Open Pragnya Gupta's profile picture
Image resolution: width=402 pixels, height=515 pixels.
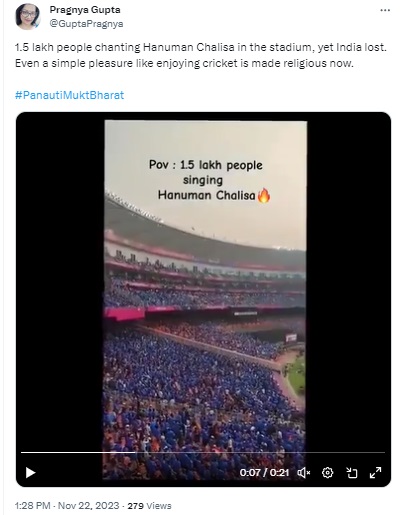pos(28,16)
